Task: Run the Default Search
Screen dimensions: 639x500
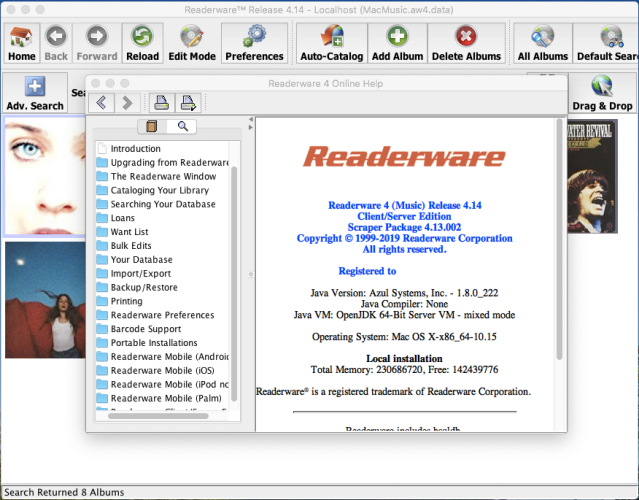Action: pos(606,43)
